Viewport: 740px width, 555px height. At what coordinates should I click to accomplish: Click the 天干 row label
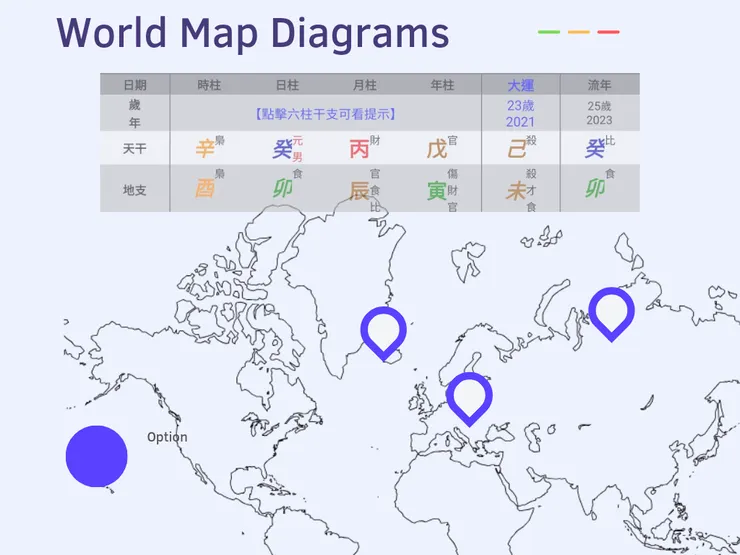135,149
